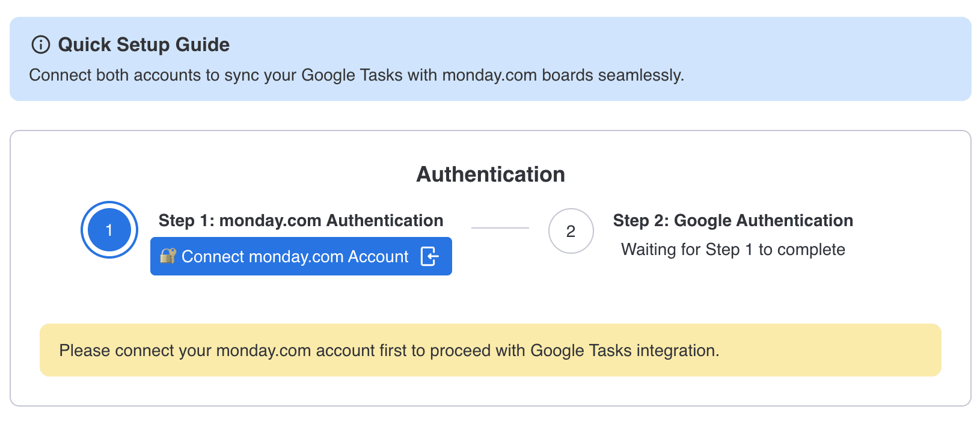Click the connector line between the two steps
This screenshot has height=421, width=980.
(500, 228)
